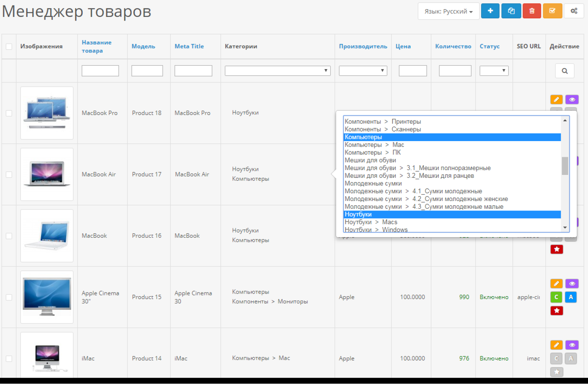This screenshot has height=384, width=588.
Task: Click the orange checkmark edit button
Action: click(552, 11)
